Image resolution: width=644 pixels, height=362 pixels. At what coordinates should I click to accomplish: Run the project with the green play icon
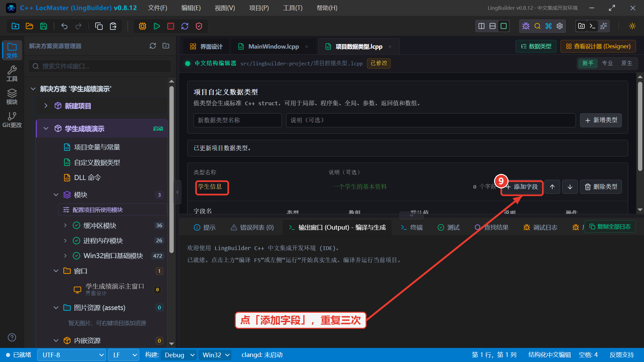click(x=157, y=26)
